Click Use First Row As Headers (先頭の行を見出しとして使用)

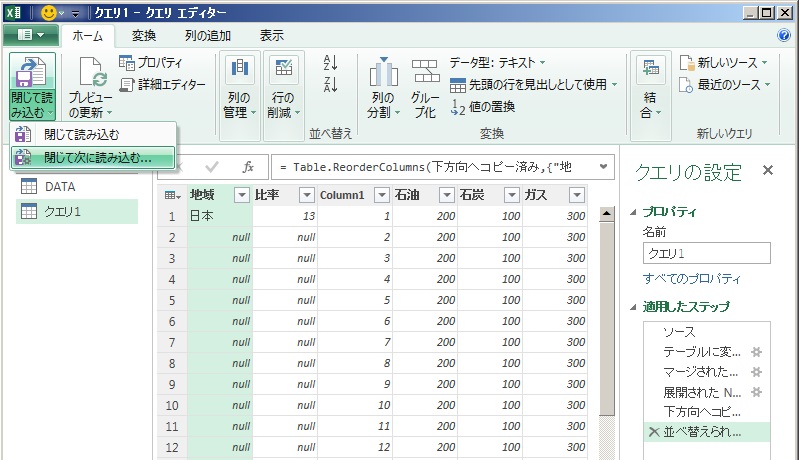(x=534, y=85)
